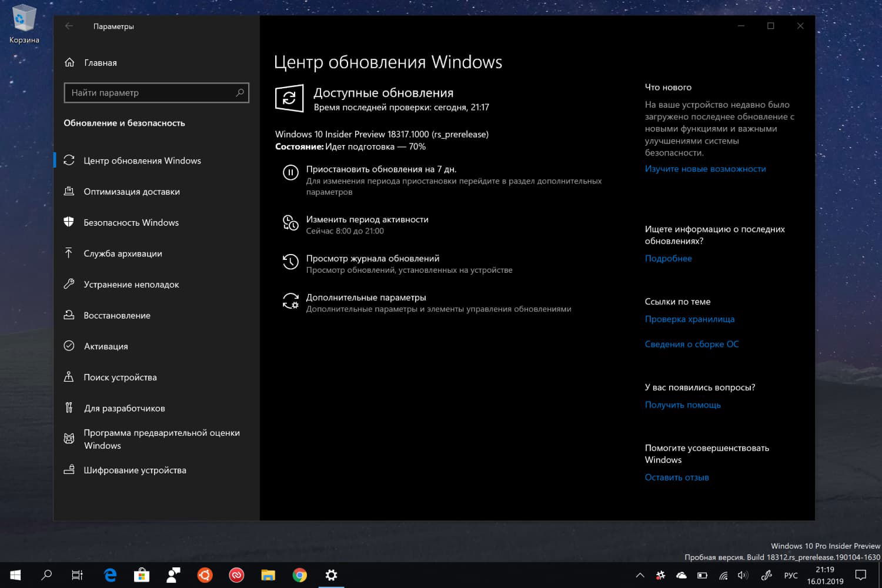The width and height of the screenshot is (882, 588).
Task: Open Дополнительные параметры for updates
Action: coord(367,297)
